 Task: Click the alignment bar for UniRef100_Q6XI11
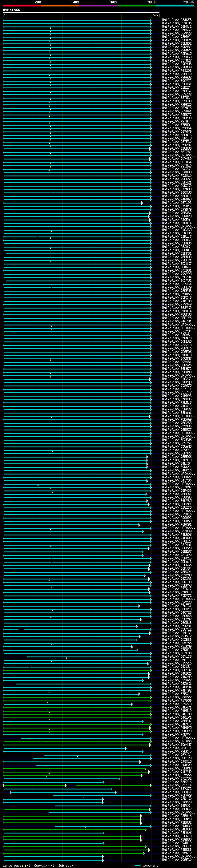(x=65, y=748)
